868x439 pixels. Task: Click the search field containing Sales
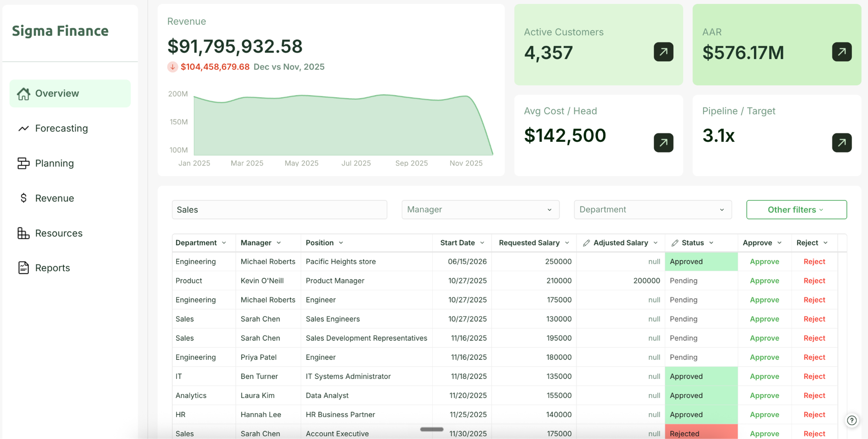[279, 209]
